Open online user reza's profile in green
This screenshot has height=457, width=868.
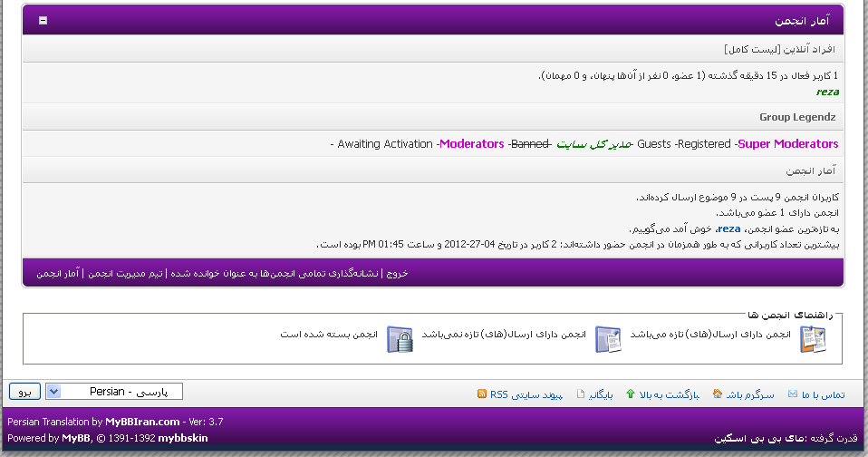(x=827, y=92)
